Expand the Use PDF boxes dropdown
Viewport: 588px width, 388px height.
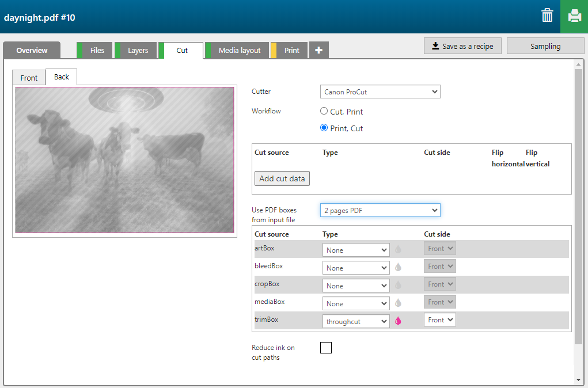[x=380, y=211]
